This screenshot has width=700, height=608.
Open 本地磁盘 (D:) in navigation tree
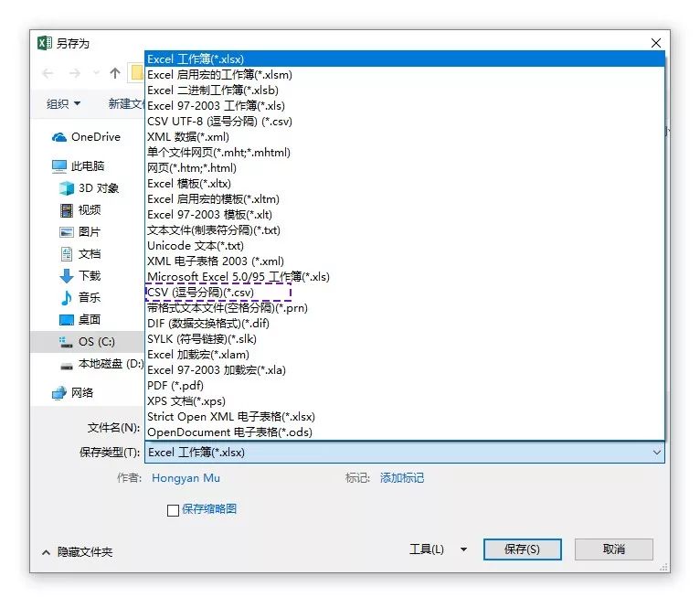pos(111,364)
